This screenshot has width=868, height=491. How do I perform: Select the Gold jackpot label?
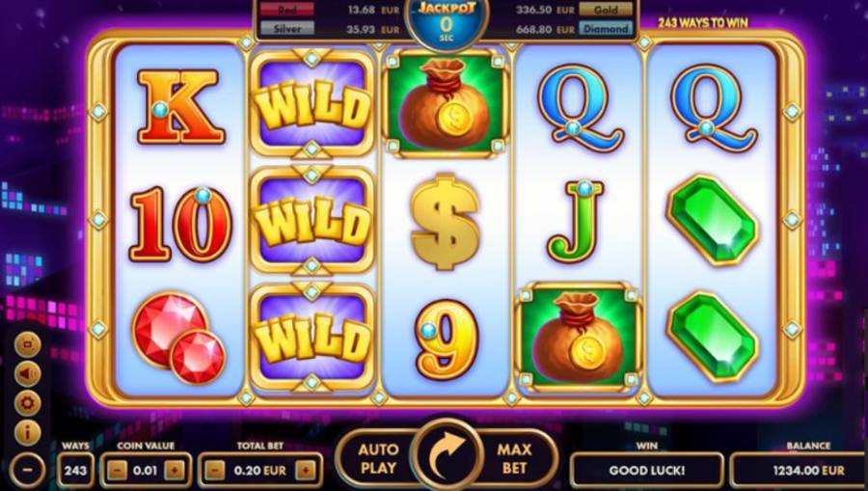606,10
